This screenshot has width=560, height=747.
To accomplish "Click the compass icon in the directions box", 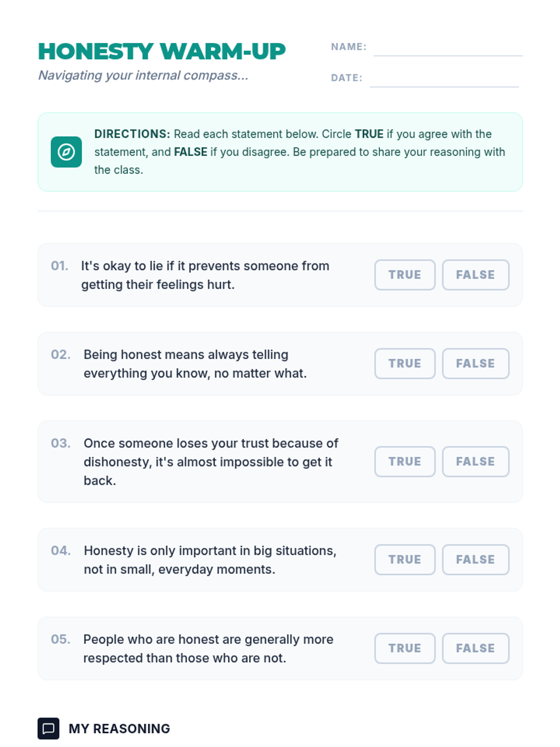I will click(66, 152).
